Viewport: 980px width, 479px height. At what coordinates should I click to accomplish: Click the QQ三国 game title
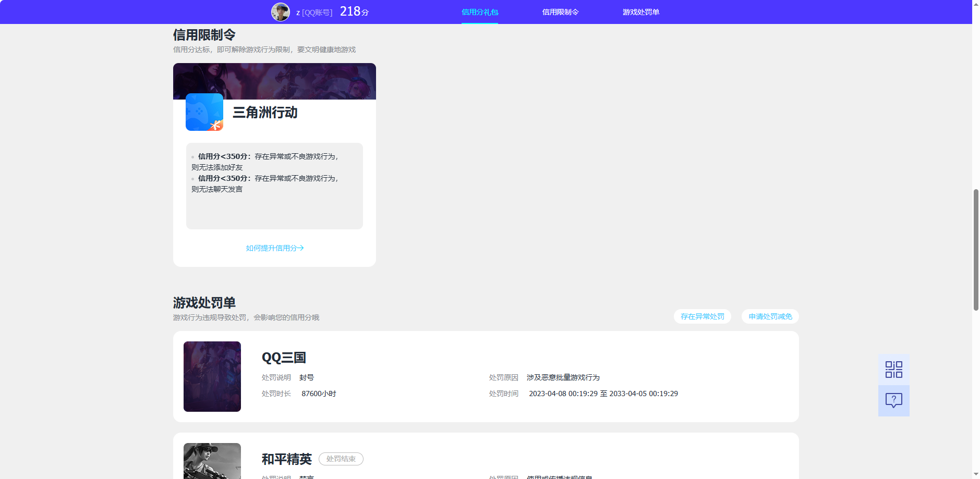point(284,358)
